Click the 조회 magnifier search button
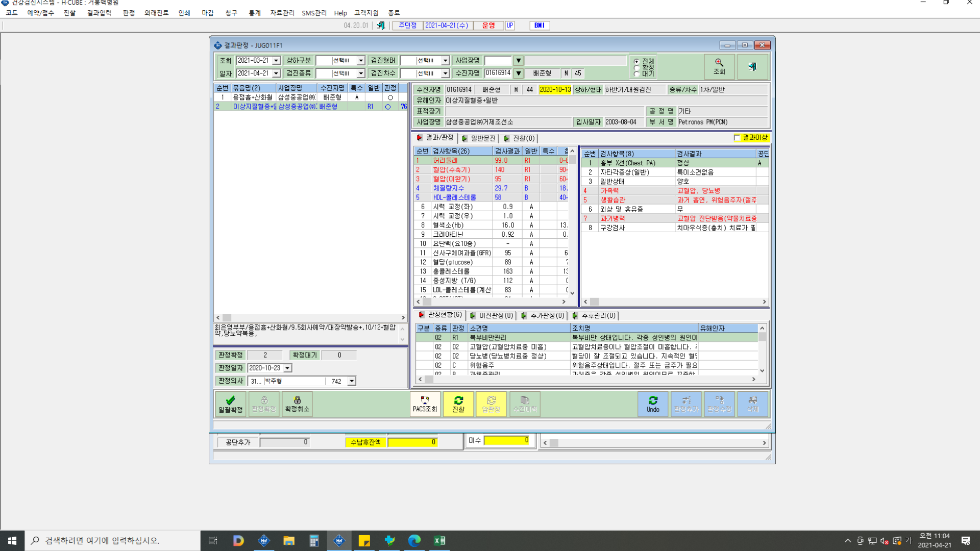Viewport: 980px width, 551px height. pyautogui.click(x=719, y=67)
